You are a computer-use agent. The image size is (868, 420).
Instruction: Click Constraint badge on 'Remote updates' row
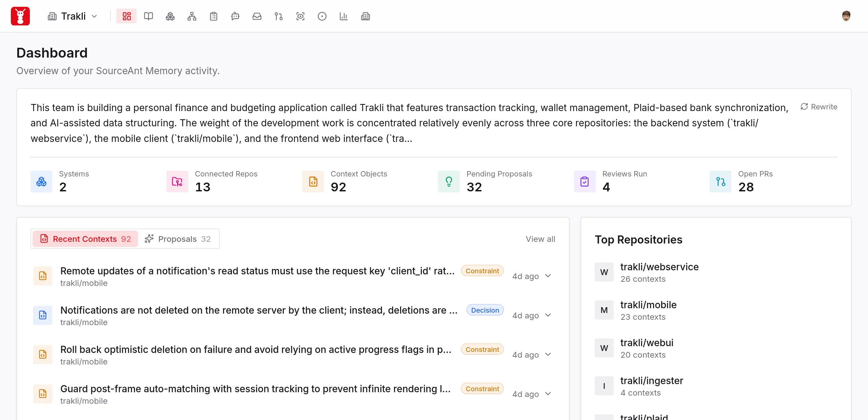click(x=482, y=271)
